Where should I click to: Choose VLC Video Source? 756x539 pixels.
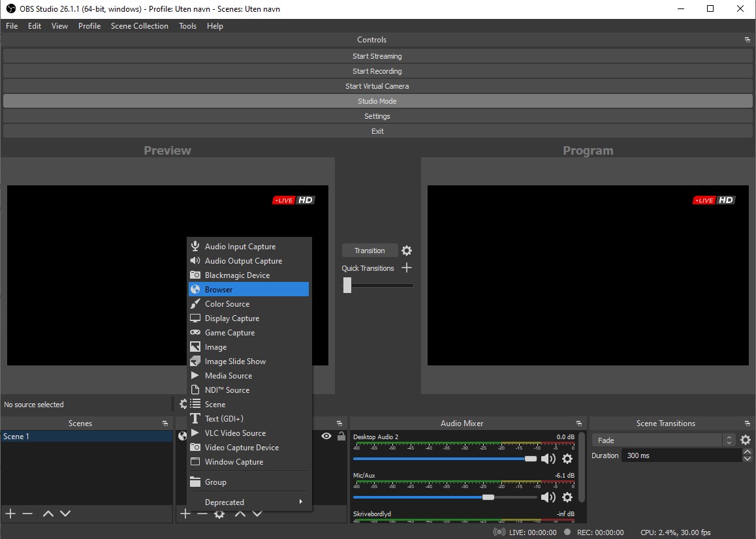click(249, 433)
